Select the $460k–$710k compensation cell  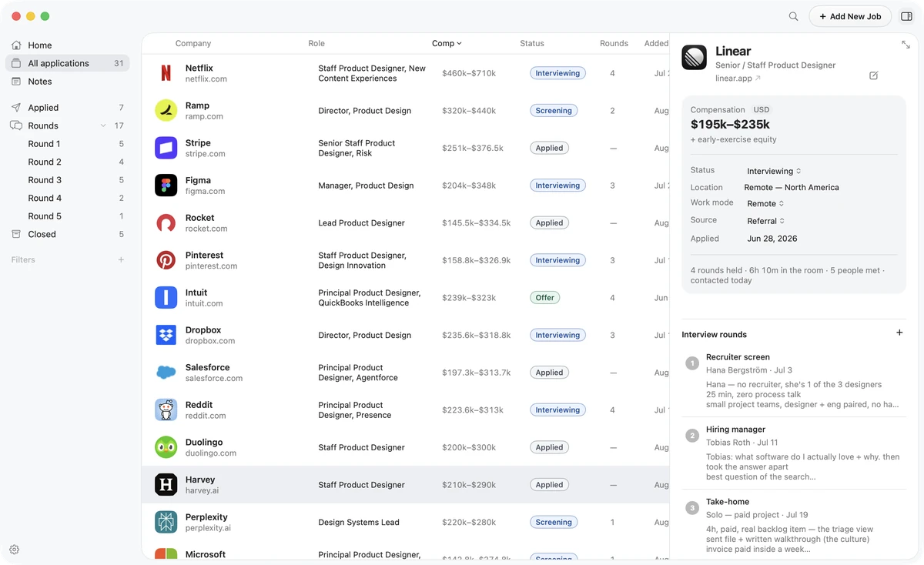point(469,73)
